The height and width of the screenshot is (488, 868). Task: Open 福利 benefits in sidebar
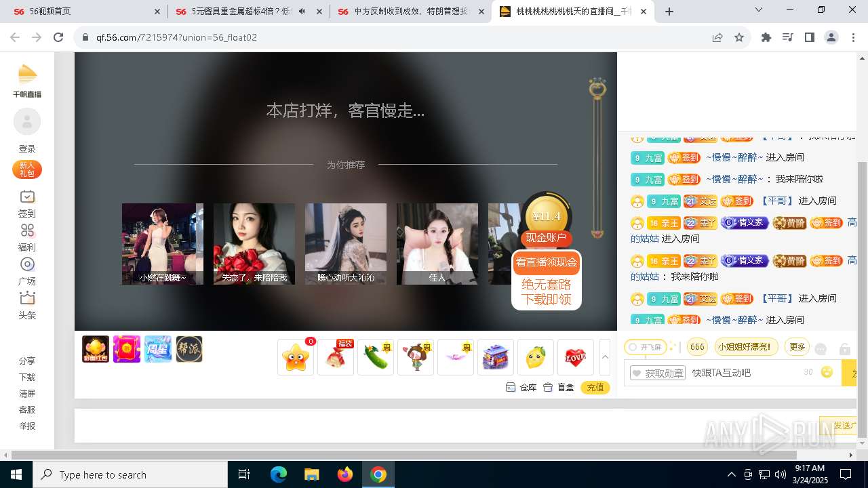click(x=27, y=237)
